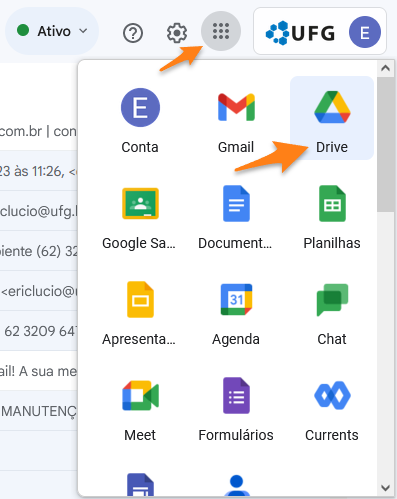Viewport: 397px width, 499px height.
Task: Open the Contacts person icon at bottom
Action: [236, 485]
